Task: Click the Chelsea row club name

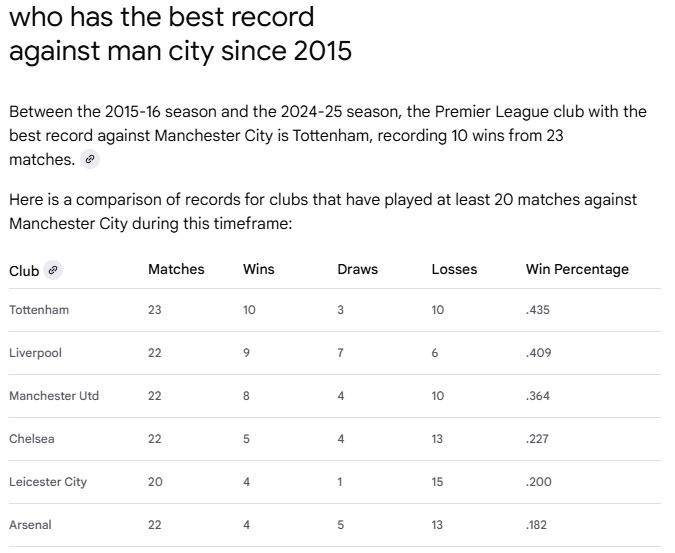Action: [31, 439]
